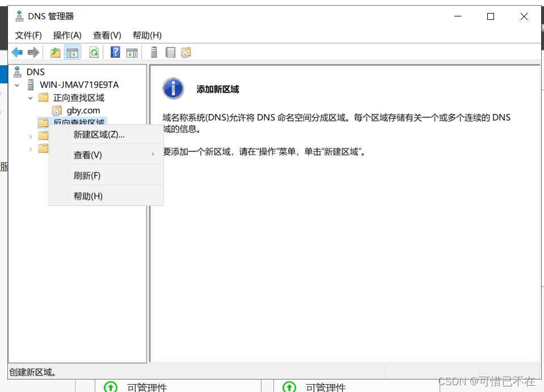Go up one level using folder icon
The height and width of the screenshot is (392, 544).
[56, 53]
